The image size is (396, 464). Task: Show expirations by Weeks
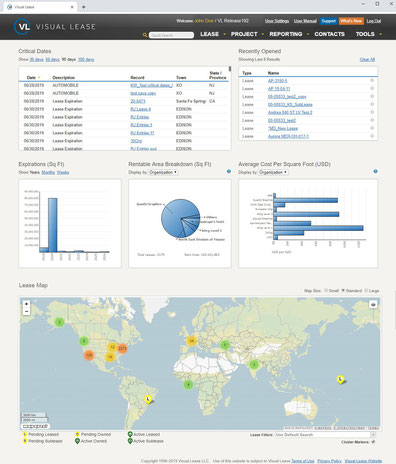63,172
